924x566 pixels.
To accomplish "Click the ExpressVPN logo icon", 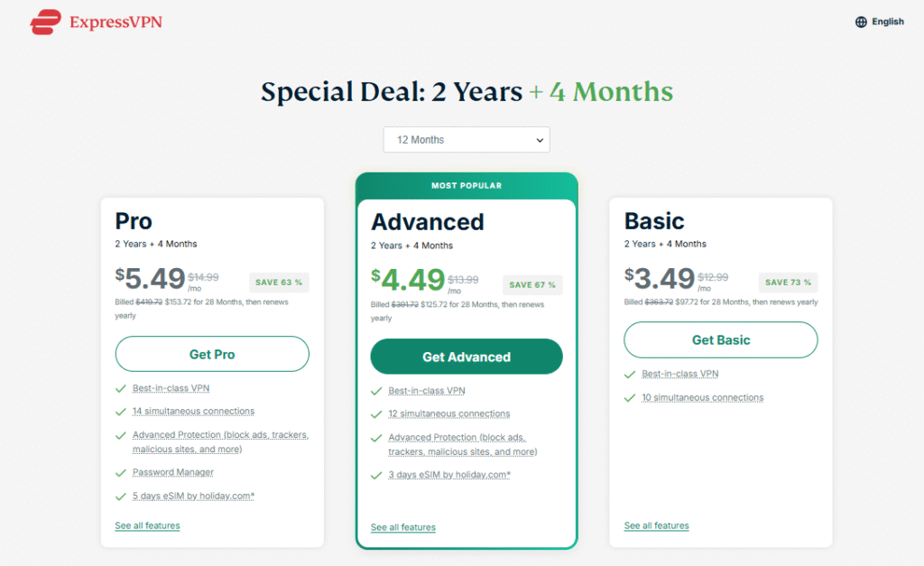I will pos(45,23).
